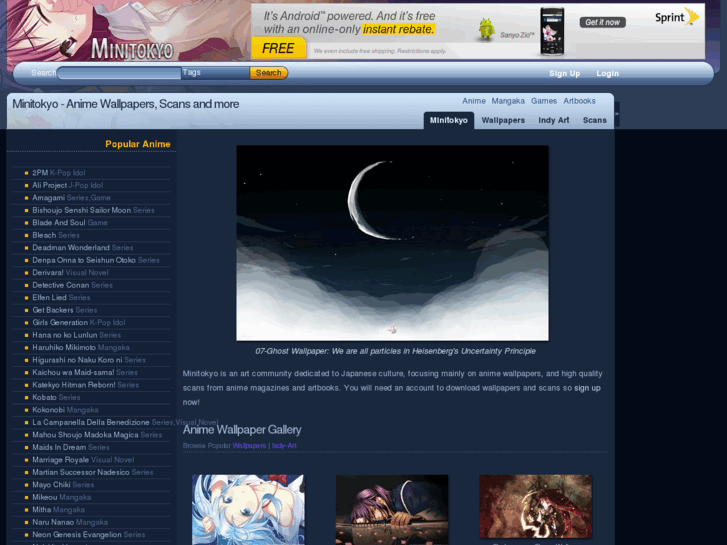Open Marriage Royale entry
Viewport: 727px width, 545px height.
click(x=61, y=461)
